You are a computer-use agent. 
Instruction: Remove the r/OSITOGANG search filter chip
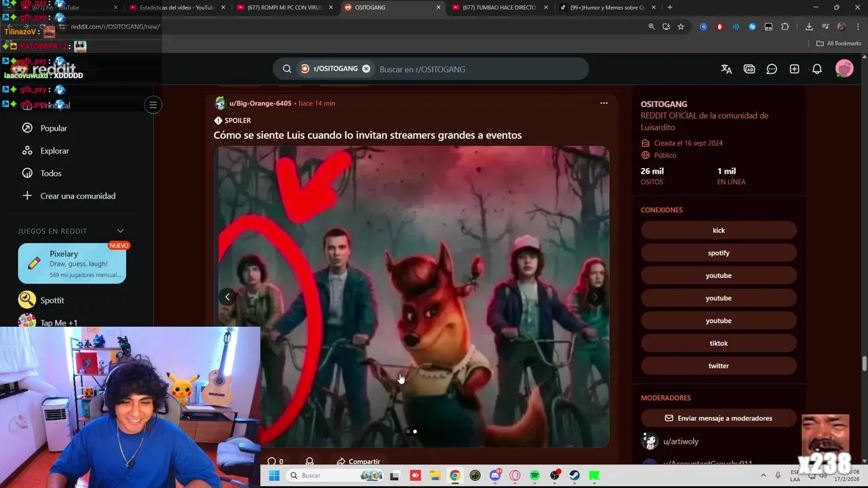(x=366, y=69)
